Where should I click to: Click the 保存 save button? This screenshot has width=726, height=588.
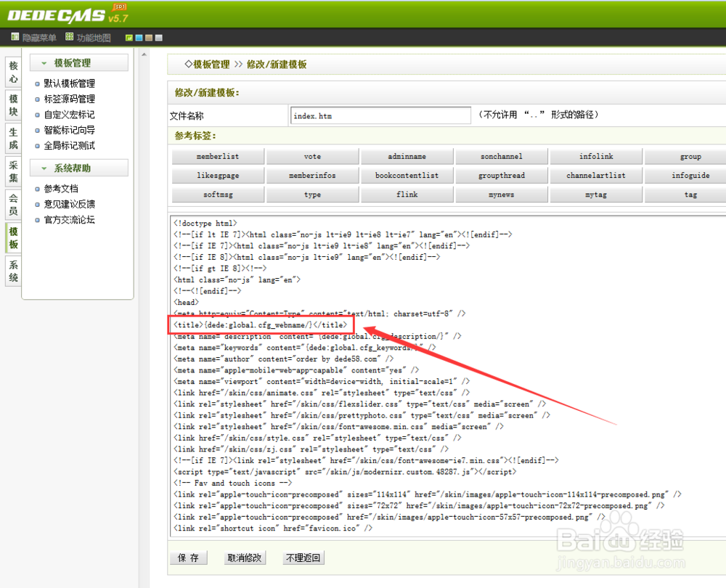click(x=189, y=558)
